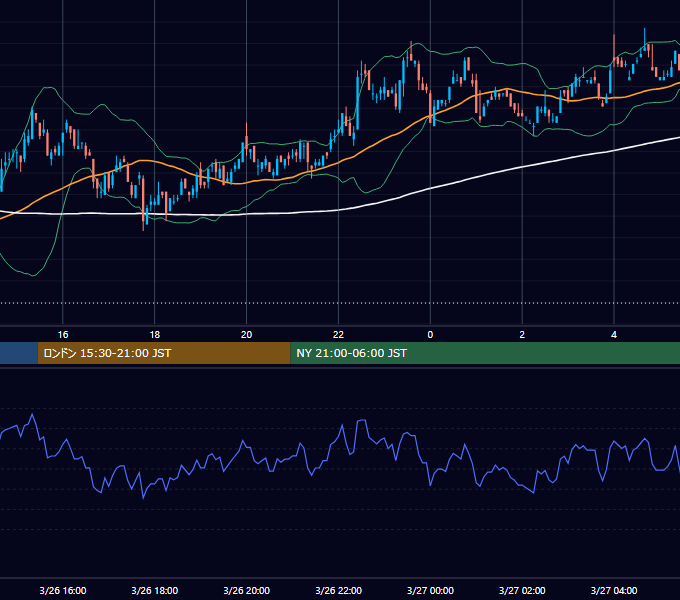This screenshot has width=680, height=600.
Task: Click the 4 hour label on the chart axis
Action: point(614,335)
